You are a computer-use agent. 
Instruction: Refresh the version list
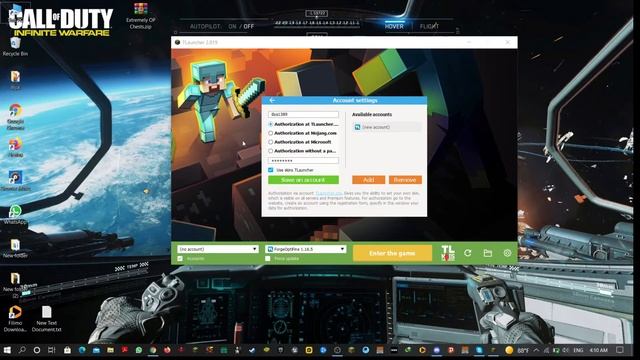[468, 253]
